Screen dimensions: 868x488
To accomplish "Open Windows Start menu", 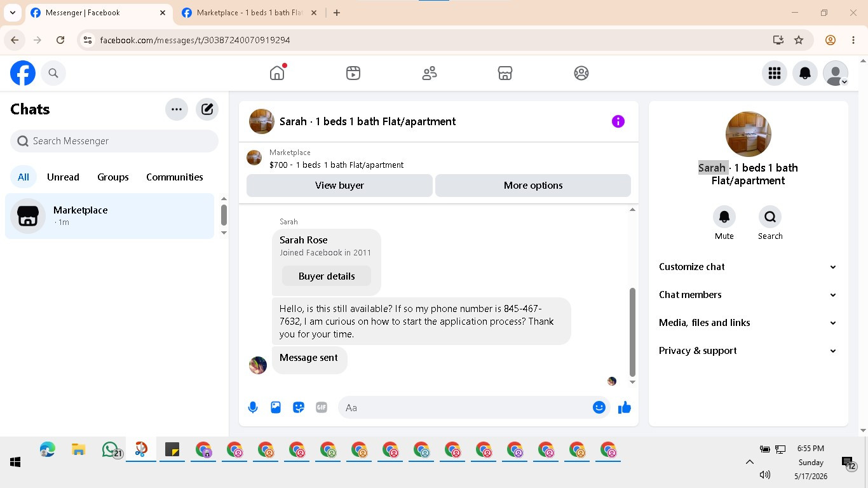I will tap(15, 463).
